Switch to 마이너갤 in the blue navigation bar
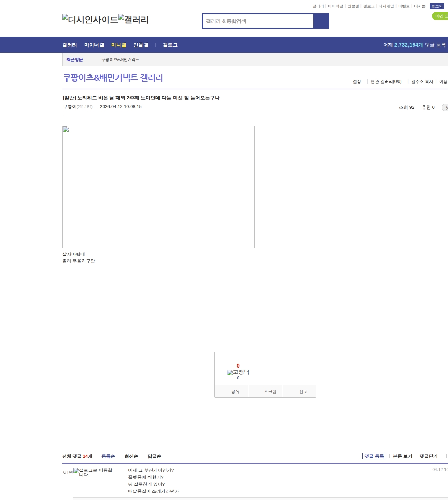The width and height of the screenshot is (448, 500). [94, 45]
